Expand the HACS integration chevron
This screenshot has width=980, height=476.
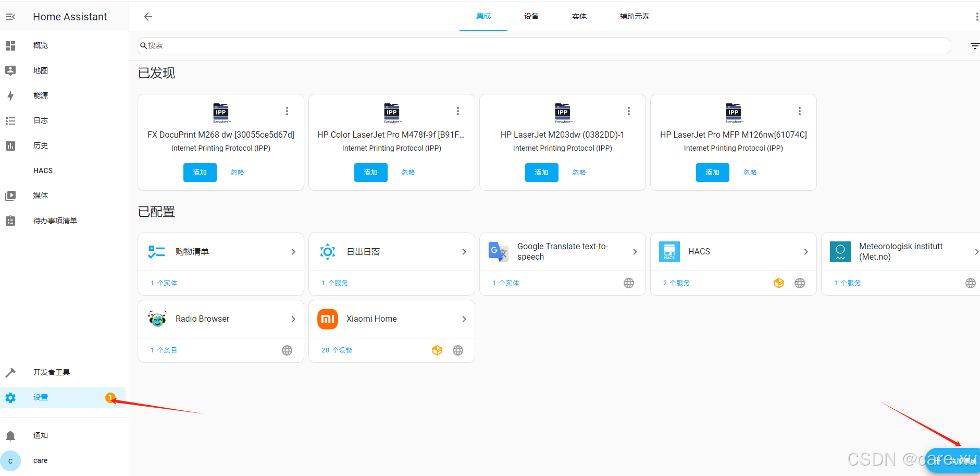coord(806,252)
